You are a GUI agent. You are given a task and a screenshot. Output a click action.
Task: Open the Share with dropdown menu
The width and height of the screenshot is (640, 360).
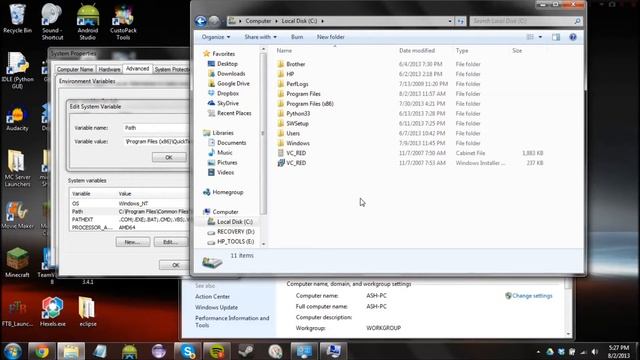[x=260, y=37]
